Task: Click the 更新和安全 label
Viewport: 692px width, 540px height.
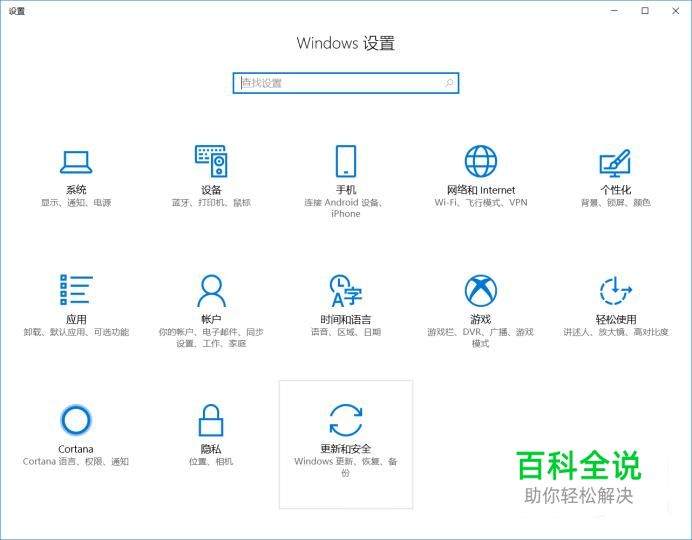Action: 346,449
